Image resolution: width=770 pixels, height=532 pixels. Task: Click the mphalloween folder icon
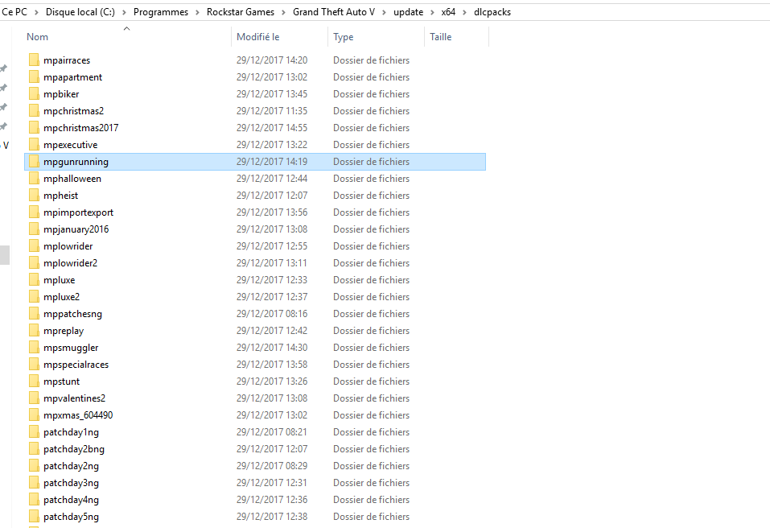point(34,179)
